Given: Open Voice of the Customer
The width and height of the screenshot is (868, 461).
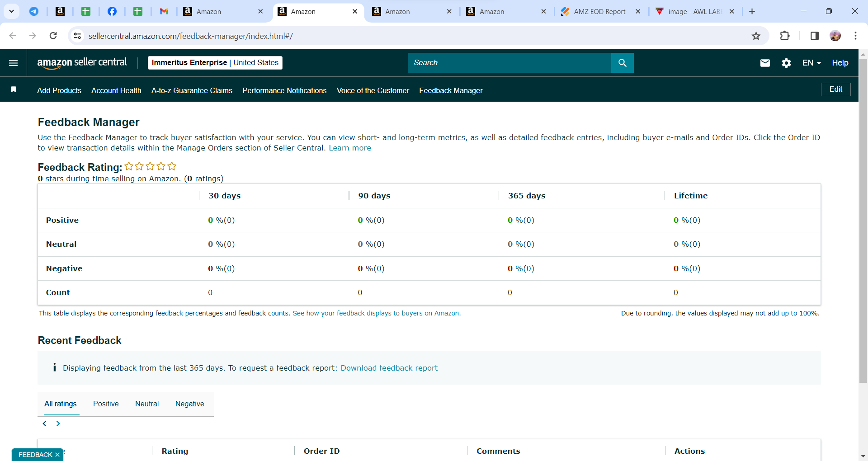Looking at the screenshot, I should click(x=373, y=90).
